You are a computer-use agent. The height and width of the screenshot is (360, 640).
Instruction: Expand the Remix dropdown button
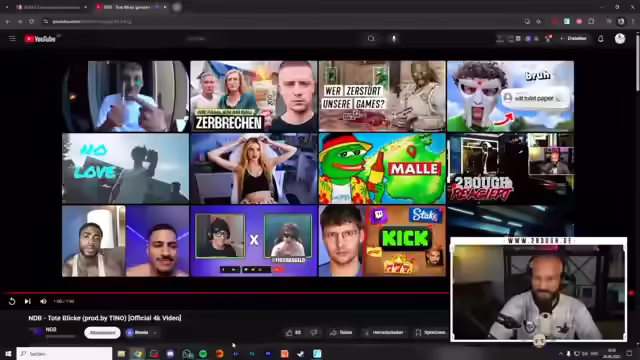click(142, 333)
